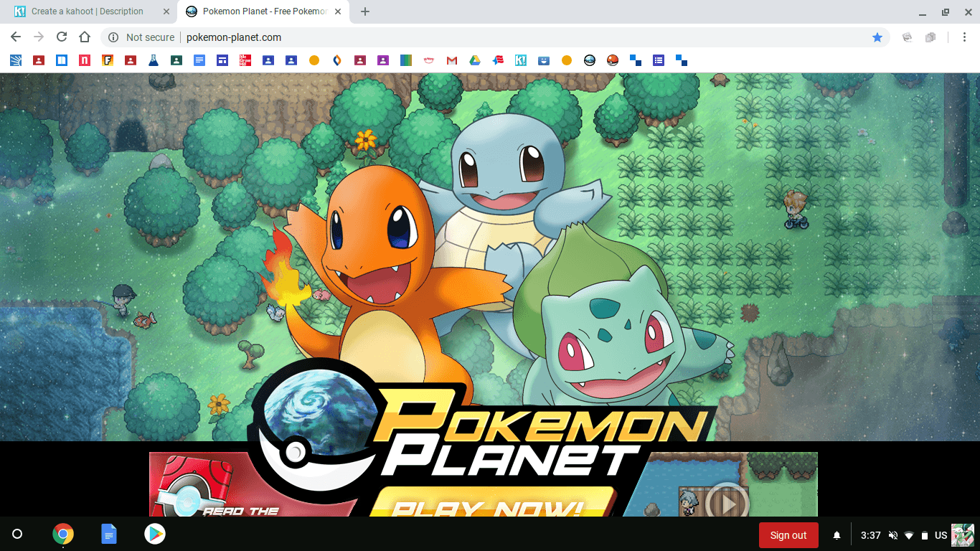
Task: Open the red letter n bookmark
Action: pyautogui.click(x=85, y=60)
